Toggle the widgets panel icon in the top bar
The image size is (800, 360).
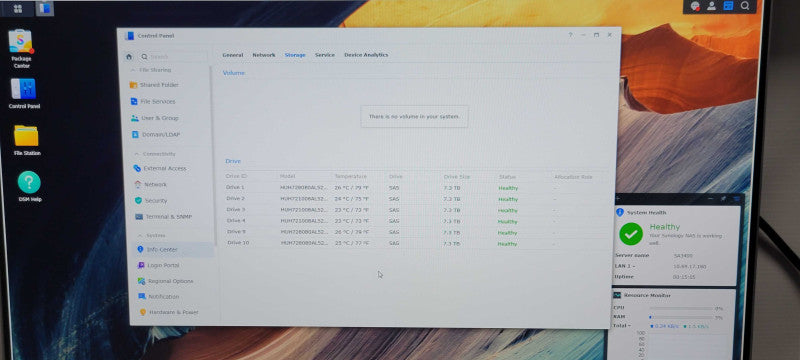[x=728, y=6]
